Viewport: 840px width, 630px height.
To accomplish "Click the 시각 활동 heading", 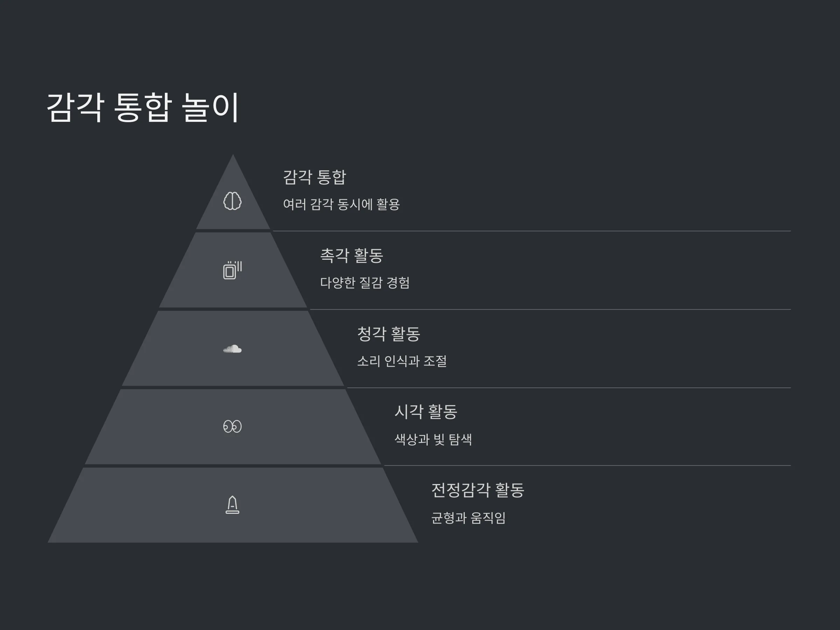I will [426, 412].
